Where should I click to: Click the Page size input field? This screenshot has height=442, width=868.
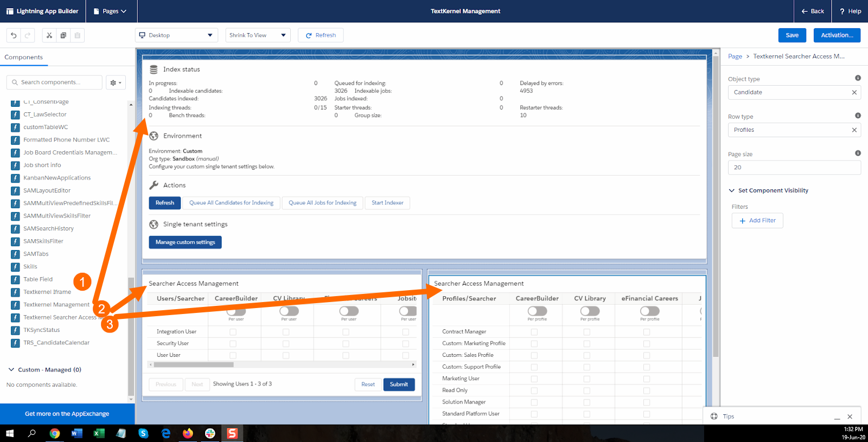(794, 168)
